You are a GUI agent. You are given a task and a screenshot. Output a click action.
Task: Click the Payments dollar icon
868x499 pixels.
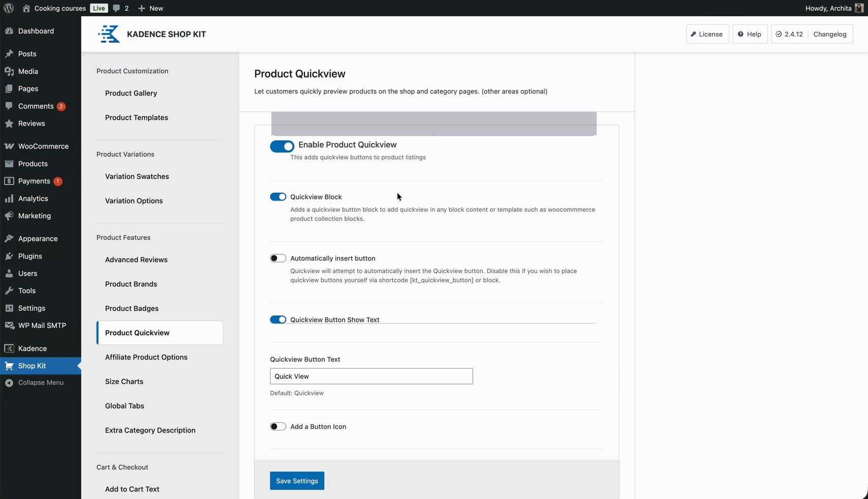click(x=9, y=181)
